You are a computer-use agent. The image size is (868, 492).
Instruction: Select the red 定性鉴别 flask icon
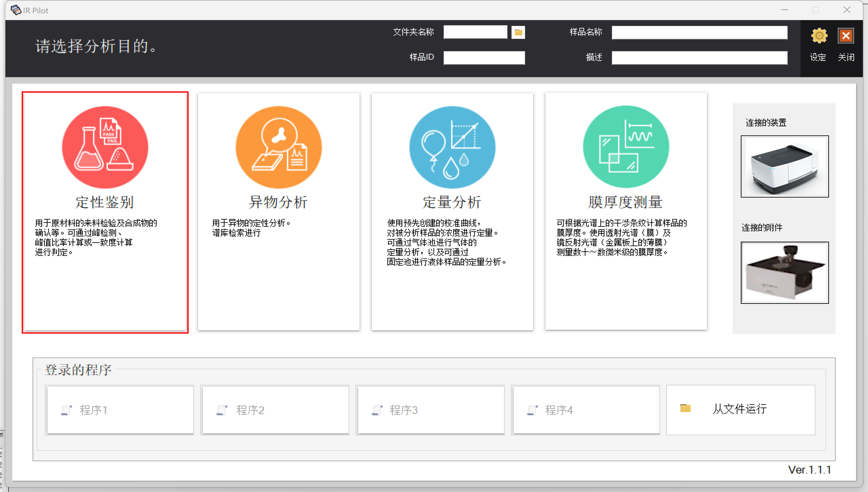[105, 147]
